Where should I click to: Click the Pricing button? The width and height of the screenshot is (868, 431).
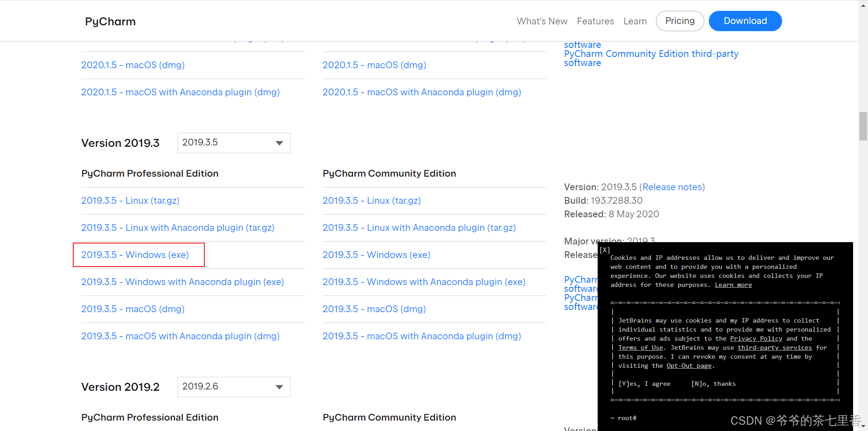[680, 21]
